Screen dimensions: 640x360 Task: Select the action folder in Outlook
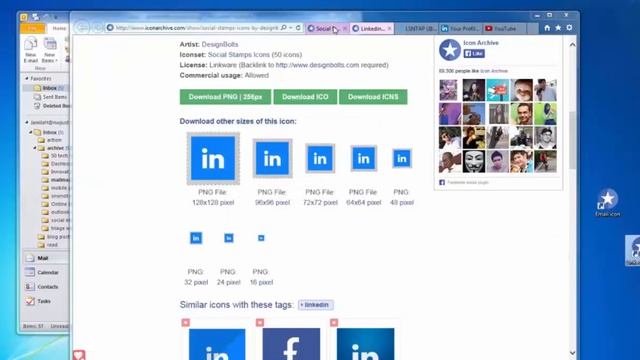pyautogui.click(x=50, y=140)
